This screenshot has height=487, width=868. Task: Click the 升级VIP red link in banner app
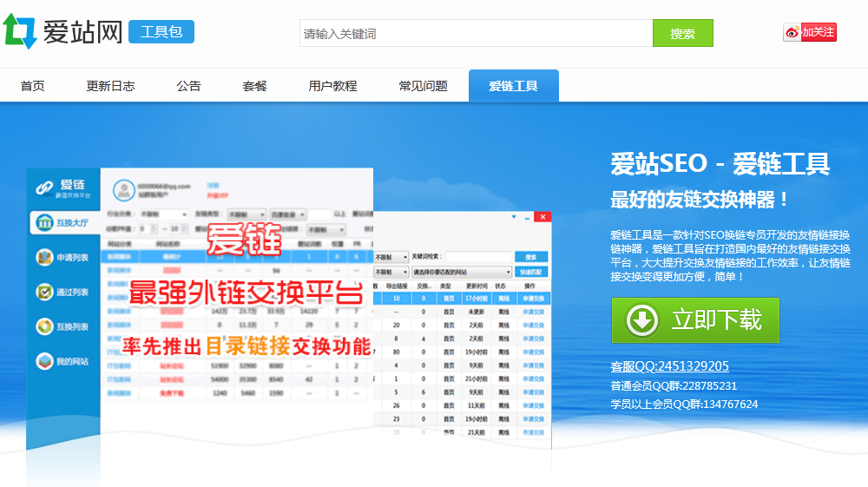(218, 195)
